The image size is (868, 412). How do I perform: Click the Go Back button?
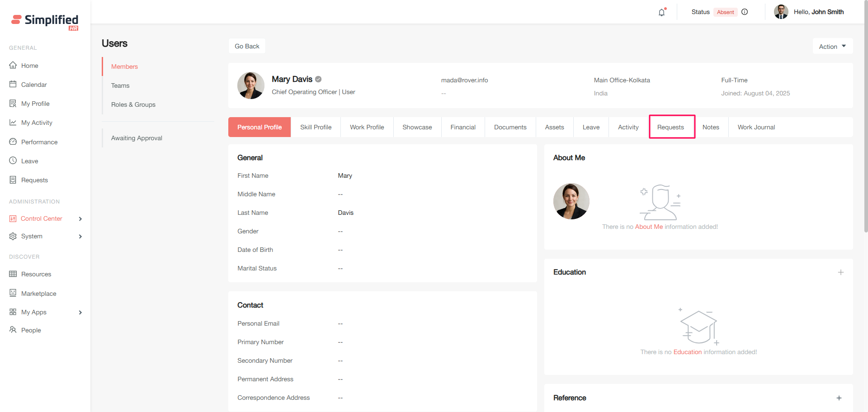point(247,46)
